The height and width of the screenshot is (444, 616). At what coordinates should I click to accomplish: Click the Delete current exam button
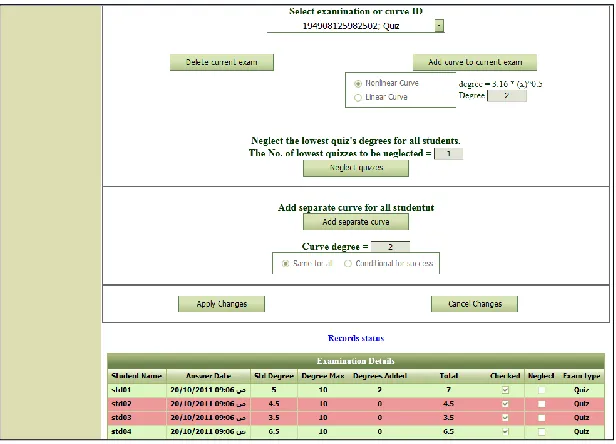222,62
